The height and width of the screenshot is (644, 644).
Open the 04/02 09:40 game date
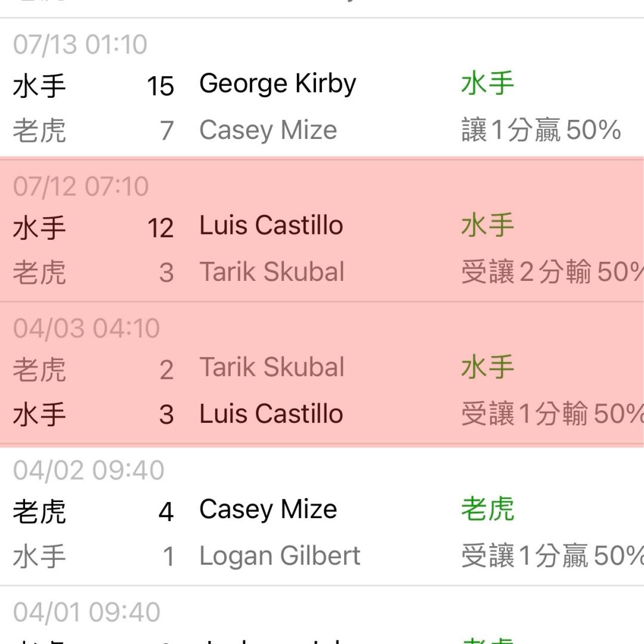point(88,470)
